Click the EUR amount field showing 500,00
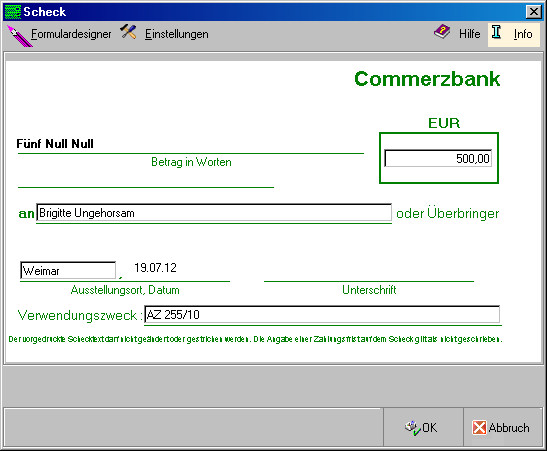This screenshot has height=451, width=547. click(438, 158)
